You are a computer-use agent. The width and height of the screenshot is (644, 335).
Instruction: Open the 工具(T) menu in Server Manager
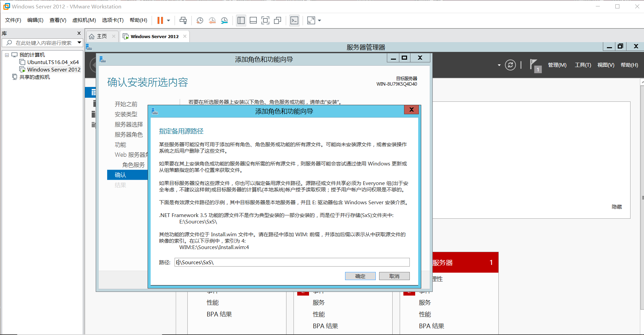pyautogui.click(x=583, y=65)
